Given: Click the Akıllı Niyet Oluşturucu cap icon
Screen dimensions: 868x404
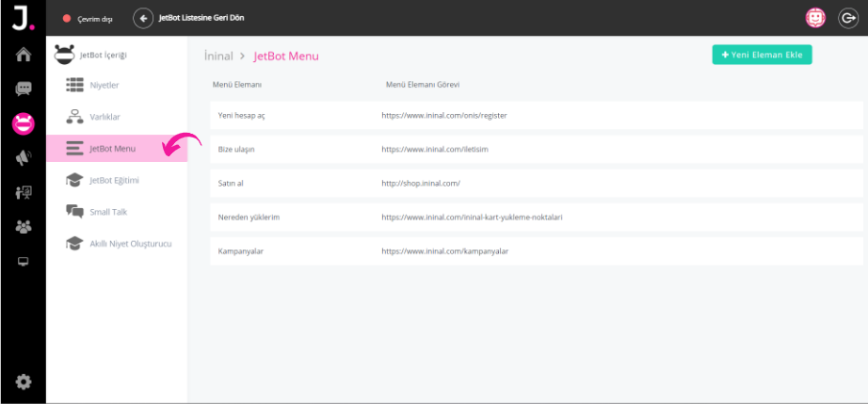Looking at the screenshot, I should tap(74, 244).
